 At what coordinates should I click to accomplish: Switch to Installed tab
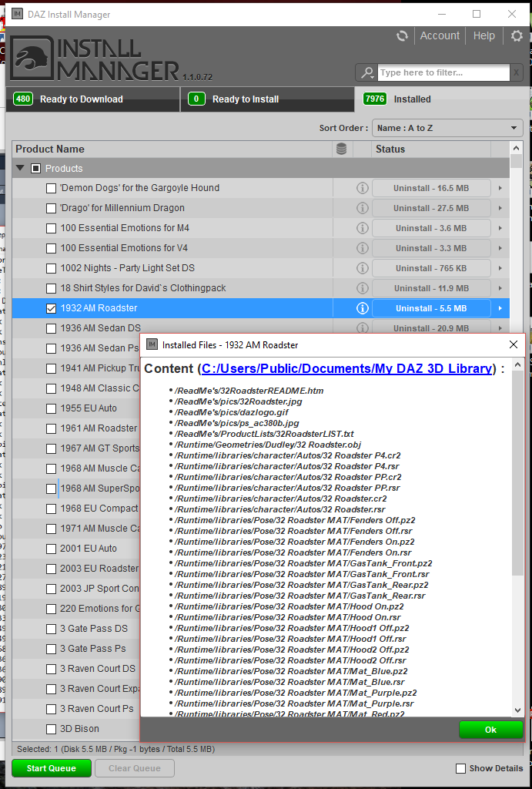tap(441, 99)
